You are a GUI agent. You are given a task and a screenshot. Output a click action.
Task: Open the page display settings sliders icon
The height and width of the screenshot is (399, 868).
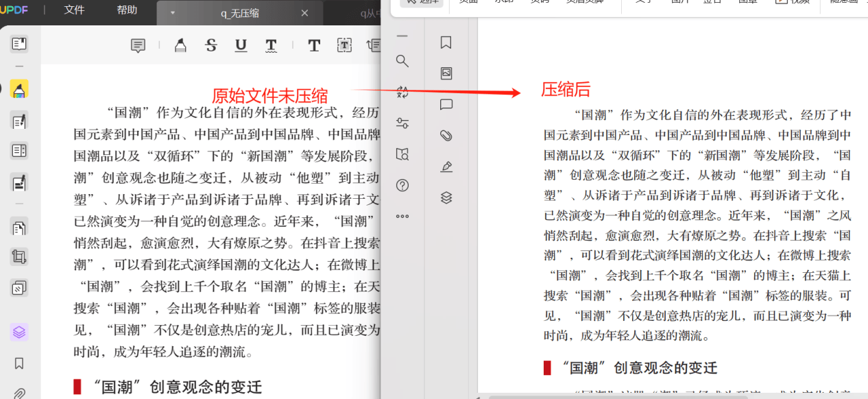pyautogui.click(x=402, y=123)
